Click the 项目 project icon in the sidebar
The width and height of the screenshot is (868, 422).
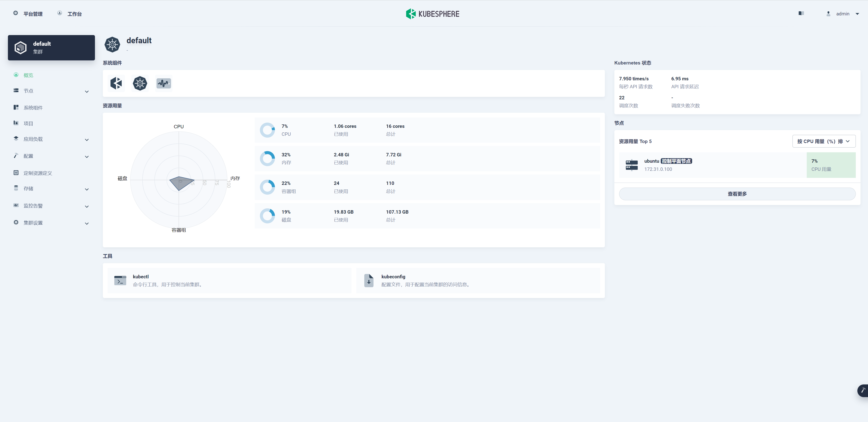click(16, 123)
